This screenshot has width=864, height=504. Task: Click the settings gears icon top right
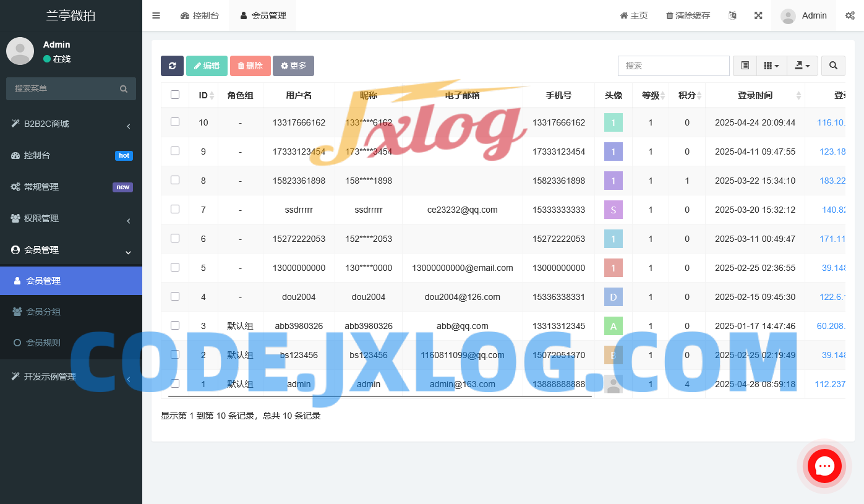coord(850,15)
